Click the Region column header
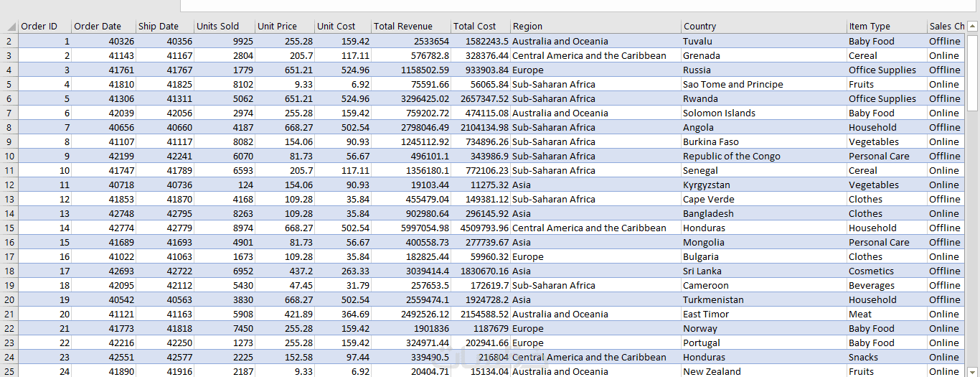The image size is (980, 377). pos(595,27)
